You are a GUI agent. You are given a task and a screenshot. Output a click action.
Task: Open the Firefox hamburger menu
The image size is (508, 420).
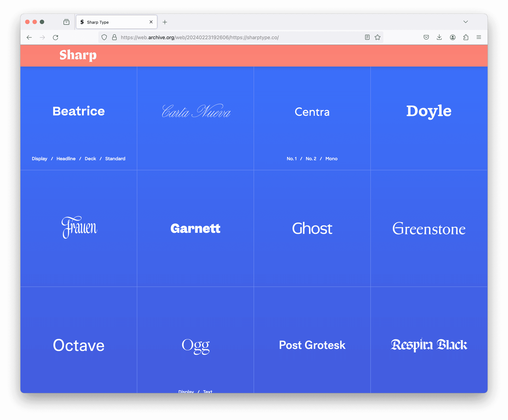479,37
